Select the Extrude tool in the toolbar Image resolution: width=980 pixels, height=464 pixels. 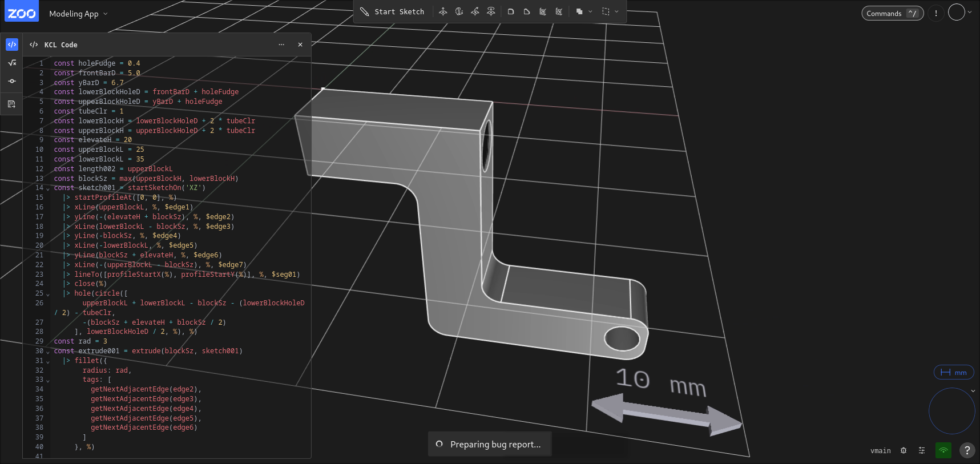pos(443,11)
